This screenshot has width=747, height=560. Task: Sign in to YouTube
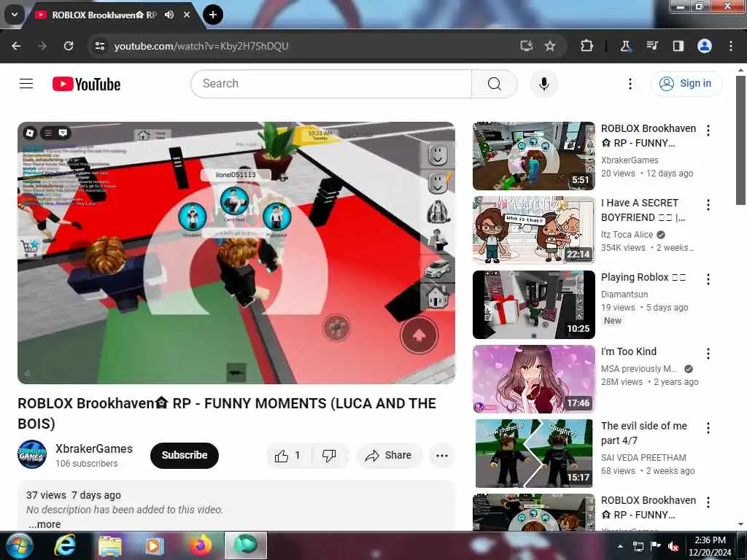pos(686,84)
